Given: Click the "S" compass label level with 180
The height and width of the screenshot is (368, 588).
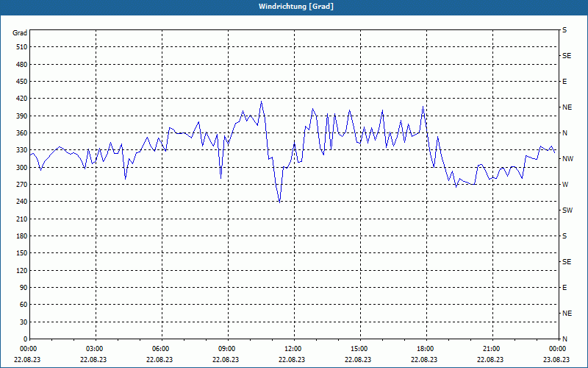Looking at the screenshot, I should click(564, 236).
